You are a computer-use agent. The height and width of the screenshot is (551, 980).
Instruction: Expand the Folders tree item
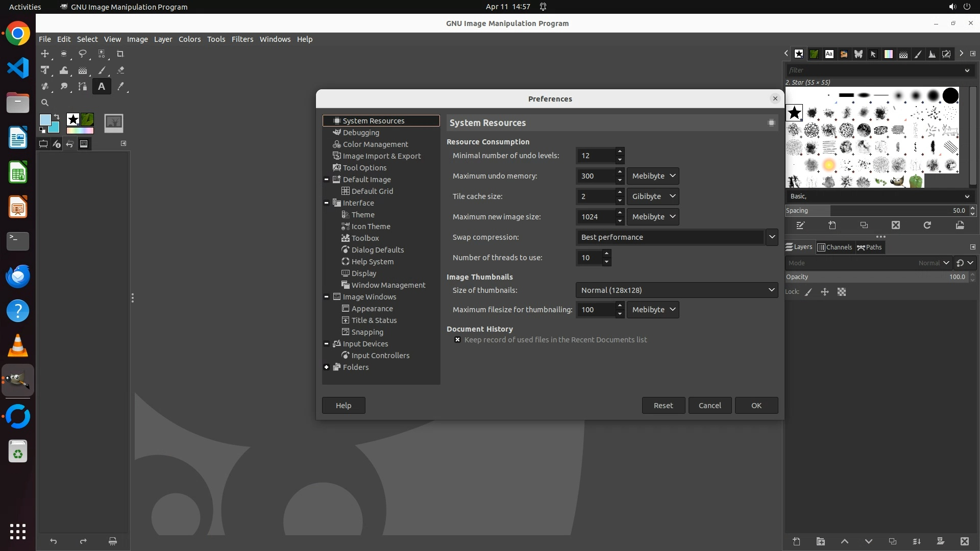327,367
